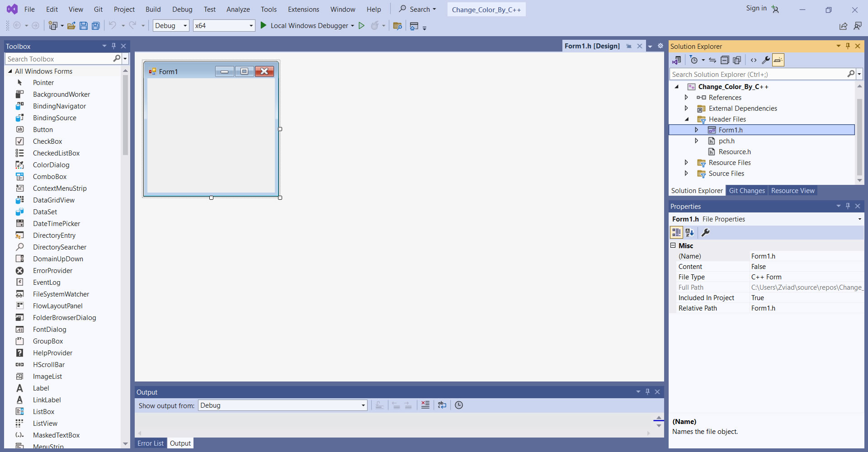Click the Save All toolbar icon
The image size is (868, 452).
(96, 26)
